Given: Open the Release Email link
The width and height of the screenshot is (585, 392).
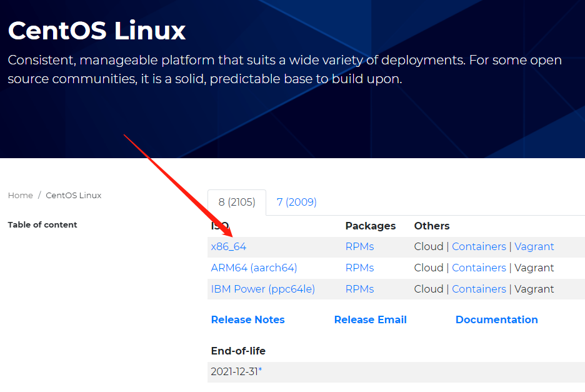Looking at the screenshot, I should pyautogui.click(x=370, y=320).
